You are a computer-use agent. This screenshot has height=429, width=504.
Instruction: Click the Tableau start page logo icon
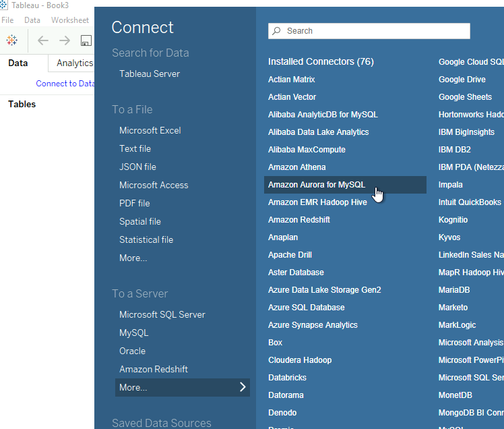12,40
